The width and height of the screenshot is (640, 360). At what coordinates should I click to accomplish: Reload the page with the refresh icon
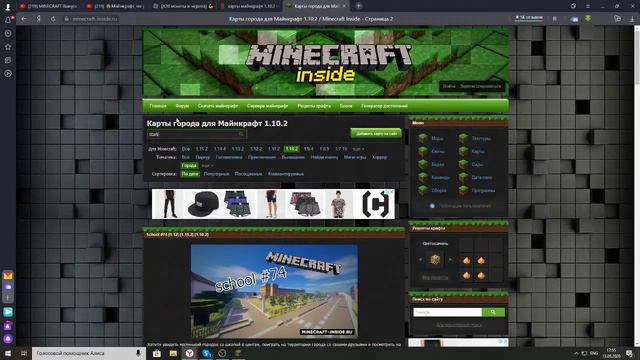point(53,19)
